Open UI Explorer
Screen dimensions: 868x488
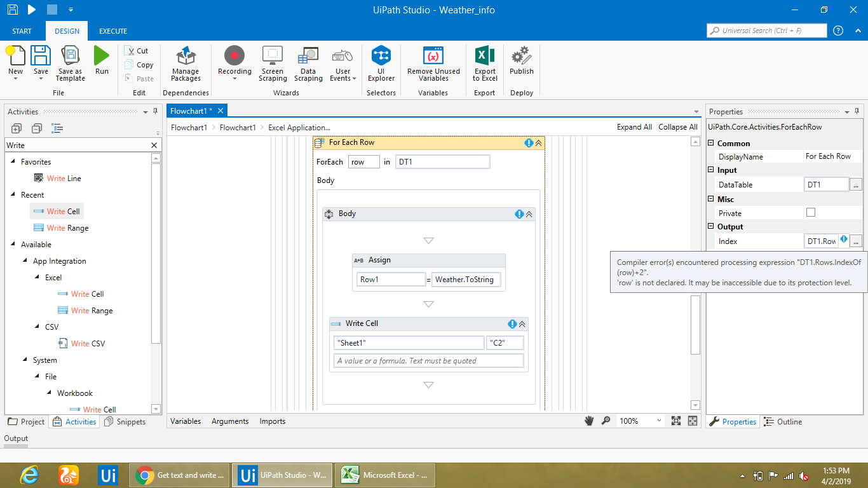[x=381, y=64]
